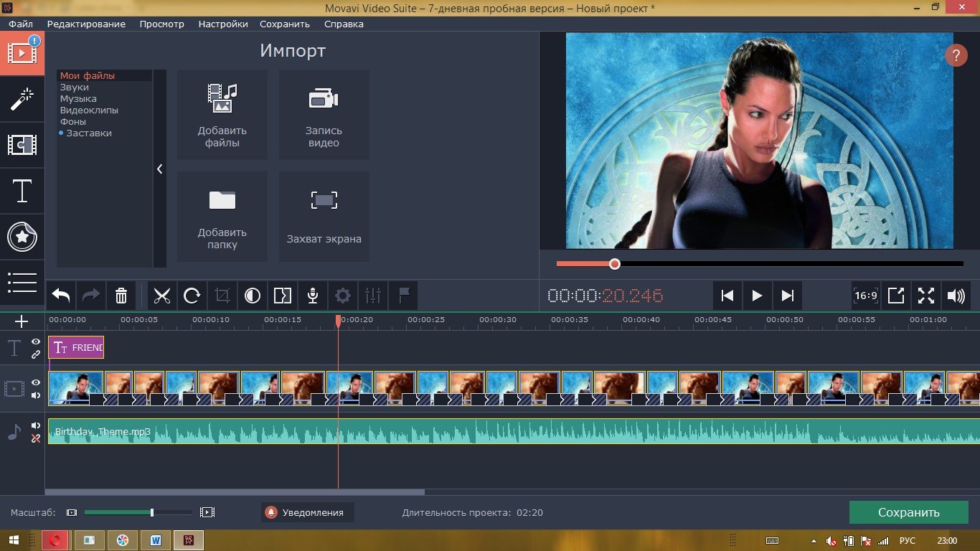Collapse the import panel with left chevron
Screen dimensions: 980x551
pyautogui.click(x=159, y=169)
